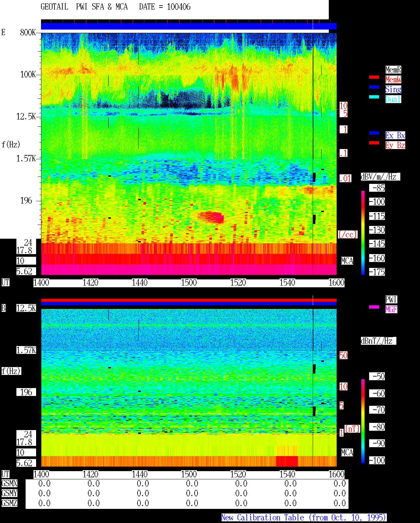The image size is (420, 523).
Task: Click the -130 color scale value
Action: 377,230
